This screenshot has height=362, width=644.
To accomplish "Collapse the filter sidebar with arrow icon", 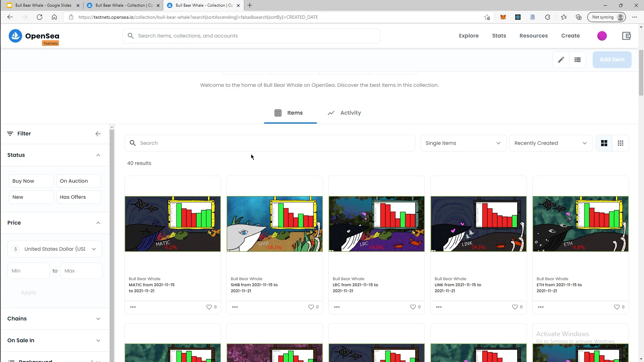I will [x=98, y=134].
